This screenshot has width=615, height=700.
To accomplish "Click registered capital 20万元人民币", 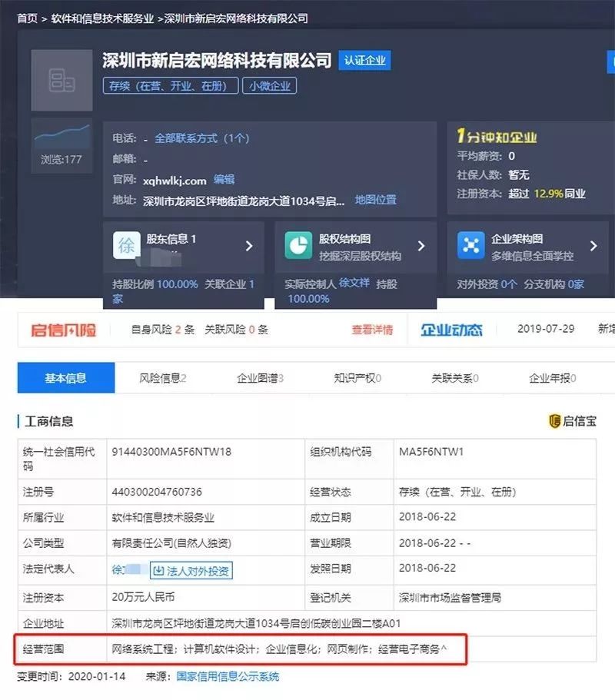I will pyautogui.click(x=143, y=597).
